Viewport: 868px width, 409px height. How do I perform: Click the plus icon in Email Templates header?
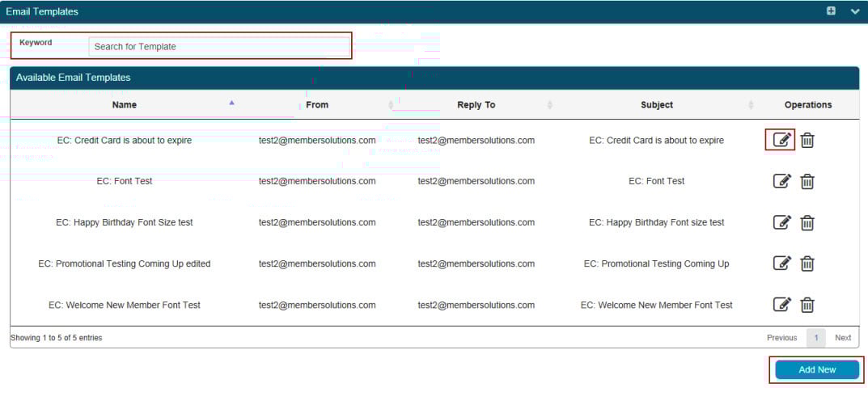[831, 11]
